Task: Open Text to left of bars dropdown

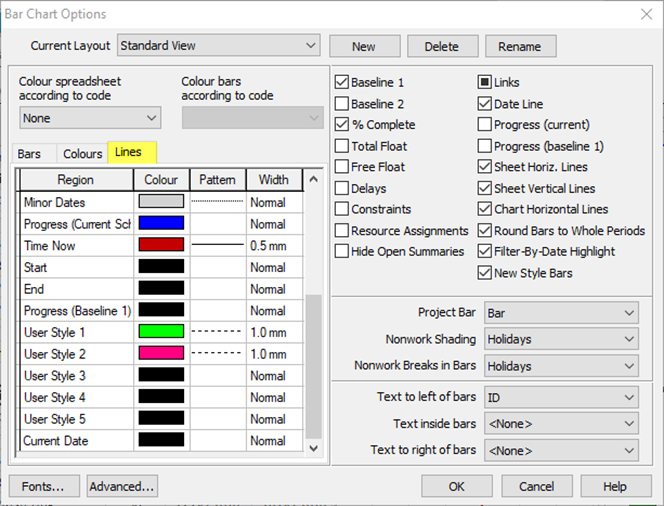Action: tap(561, 397)
